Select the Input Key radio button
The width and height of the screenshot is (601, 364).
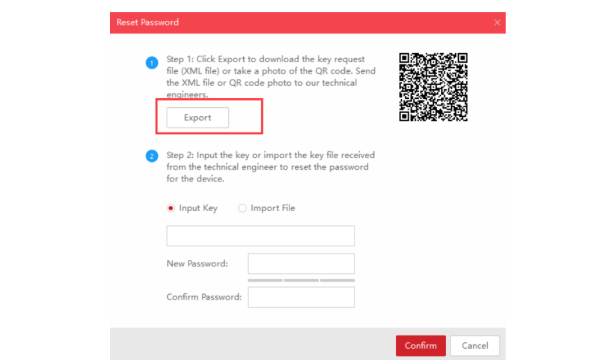[170, 208]
